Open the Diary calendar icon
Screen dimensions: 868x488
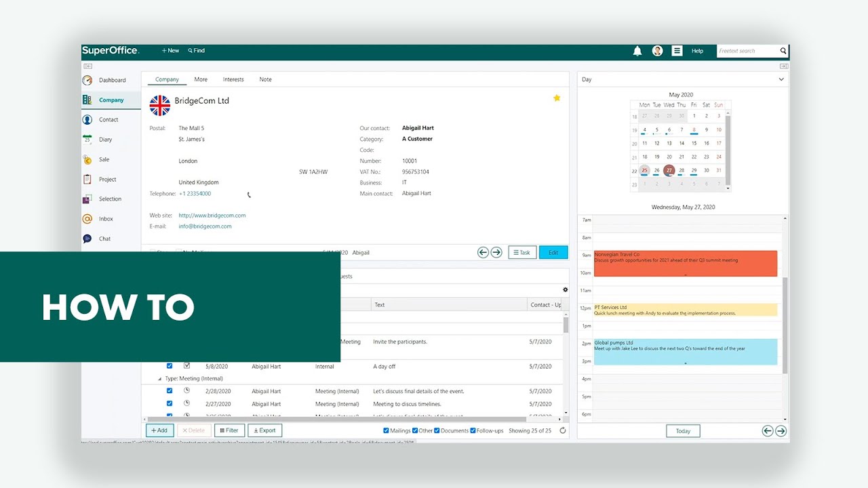(x=87, y=140)
